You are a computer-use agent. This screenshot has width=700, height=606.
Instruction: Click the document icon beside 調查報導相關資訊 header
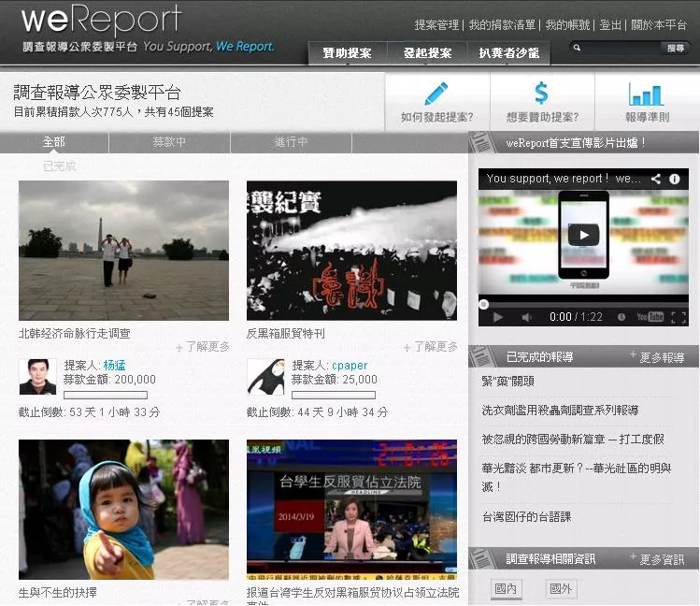click(481, 558)
